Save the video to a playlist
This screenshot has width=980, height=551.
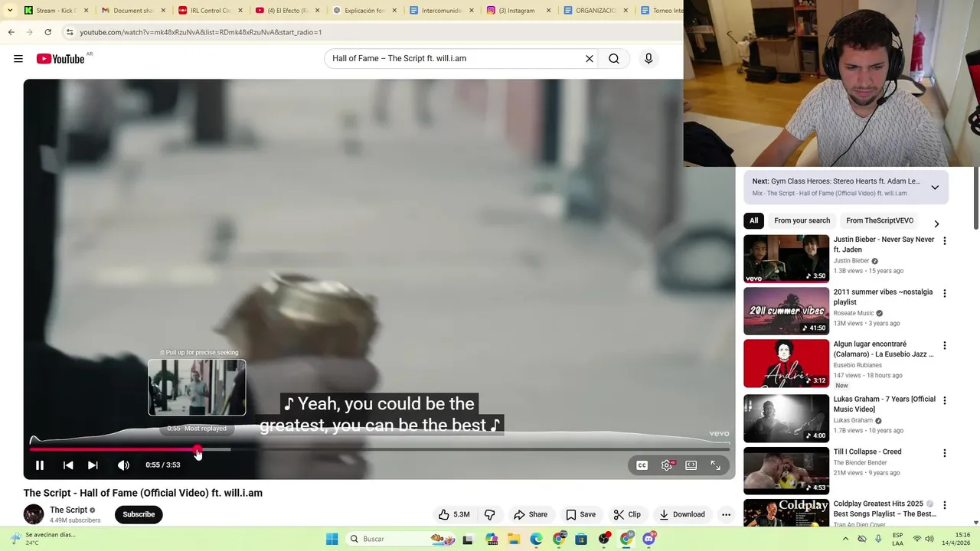580,514
